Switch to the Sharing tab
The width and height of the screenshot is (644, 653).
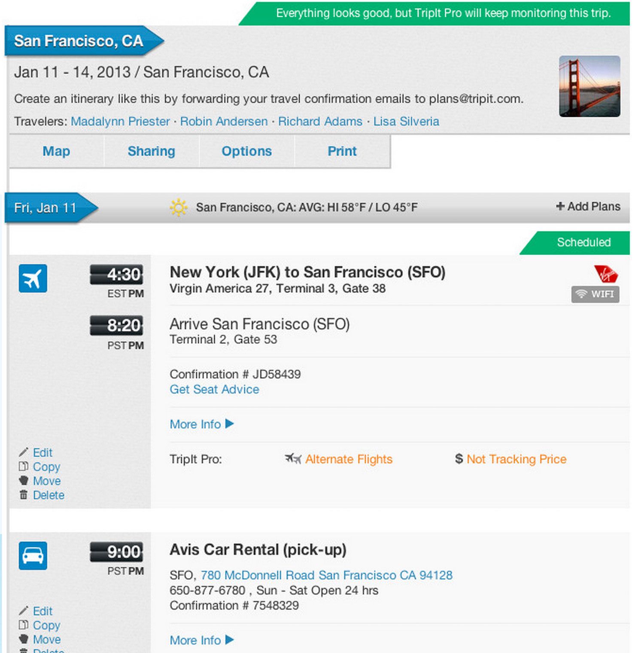click(x=152, y=151)
